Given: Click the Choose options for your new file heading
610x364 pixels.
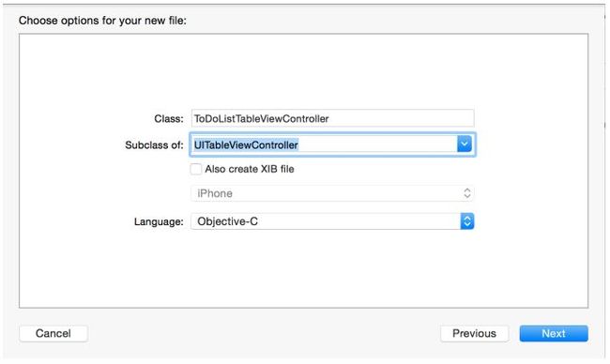Looking at the screenshot, I should (x=102, y=21).
